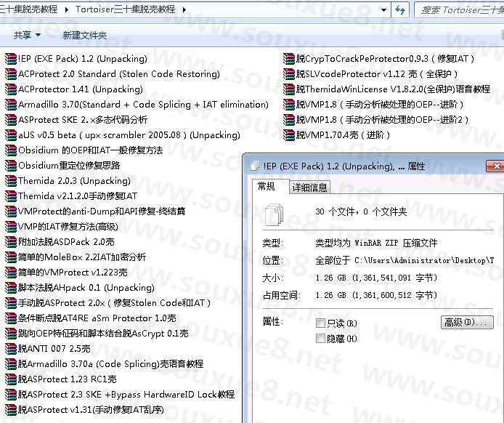Screen dimensions: 504x423
Task: Click the Themida 2.0.3 (Unpacking) archive icon
Action: (x=11, y=181)
